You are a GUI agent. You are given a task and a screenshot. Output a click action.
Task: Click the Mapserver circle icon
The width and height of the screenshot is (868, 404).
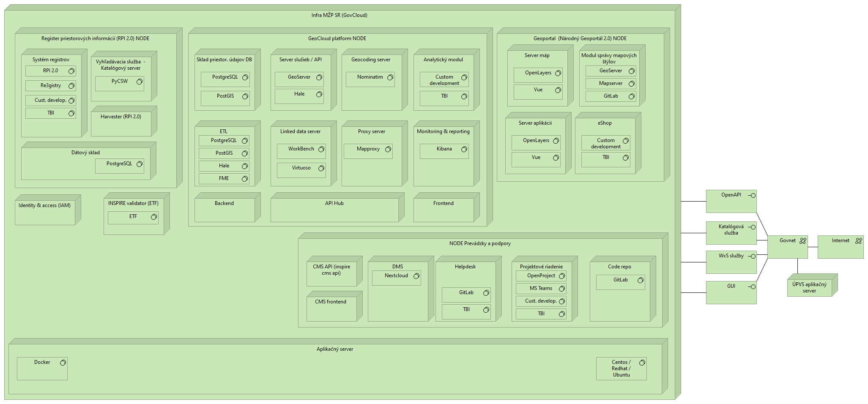pos(632,84)
